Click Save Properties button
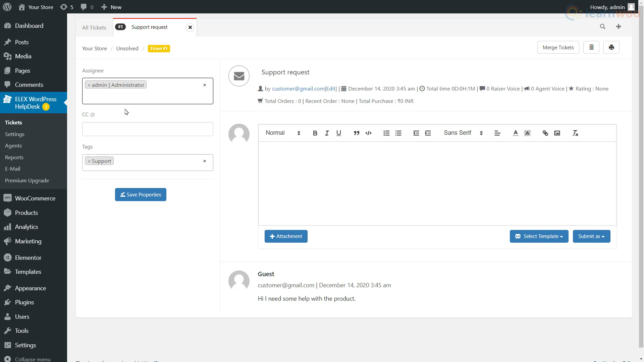 [x=141, y=195]
